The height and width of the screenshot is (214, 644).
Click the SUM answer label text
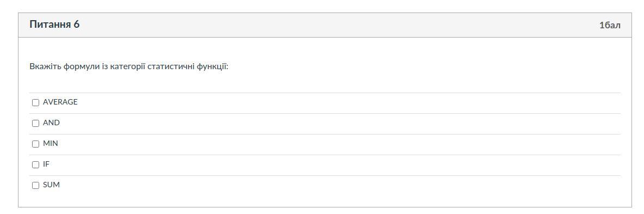pyautogui.click(x=51, y=185)
